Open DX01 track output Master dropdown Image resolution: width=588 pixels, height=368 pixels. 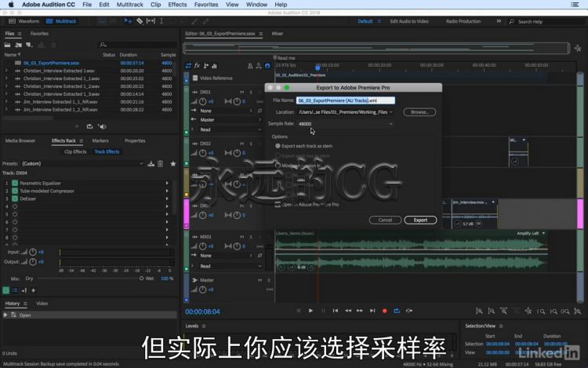[230, 120]
